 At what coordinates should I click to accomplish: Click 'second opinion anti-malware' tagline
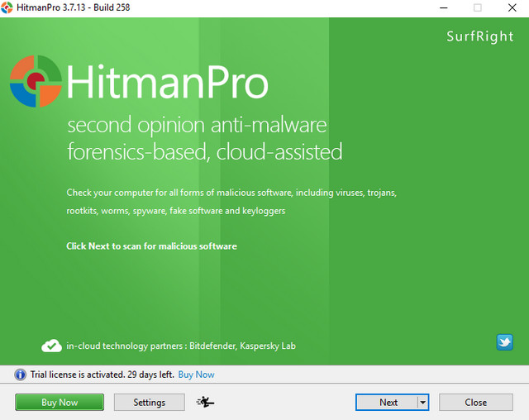pos(197,125)
